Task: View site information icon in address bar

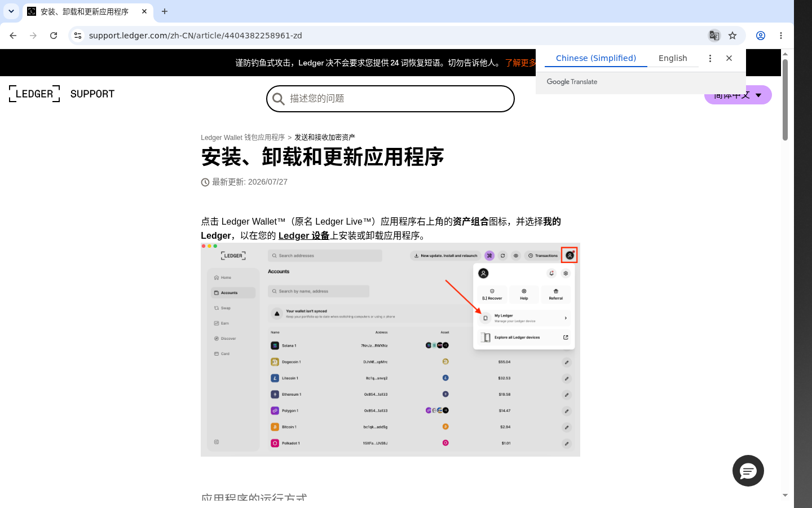Action: click(x=78, y=36)
